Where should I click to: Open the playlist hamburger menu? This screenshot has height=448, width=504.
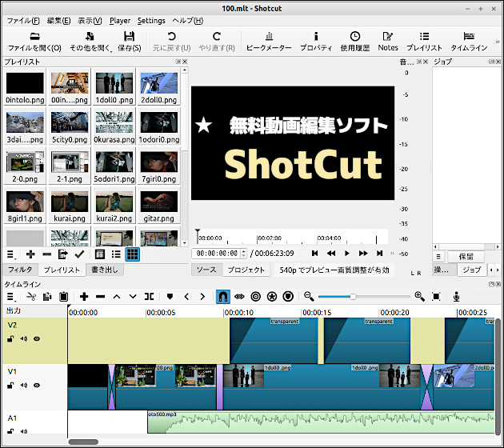[11, 254]
